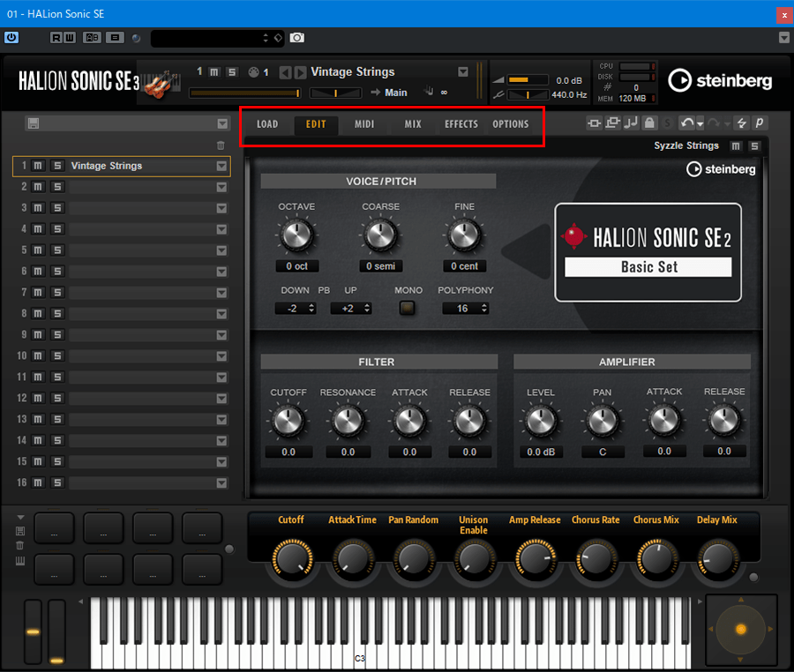Solo Syzzle Strings layer with s button
Image resolution: width=794 pixels, height=672 pixels.
click(754, 146)
